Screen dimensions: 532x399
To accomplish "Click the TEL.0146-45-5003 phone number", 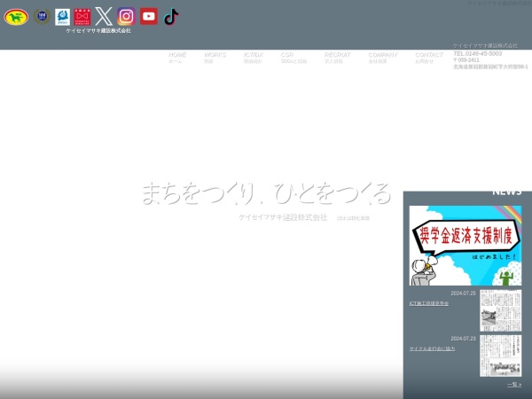I will (477, 53).
